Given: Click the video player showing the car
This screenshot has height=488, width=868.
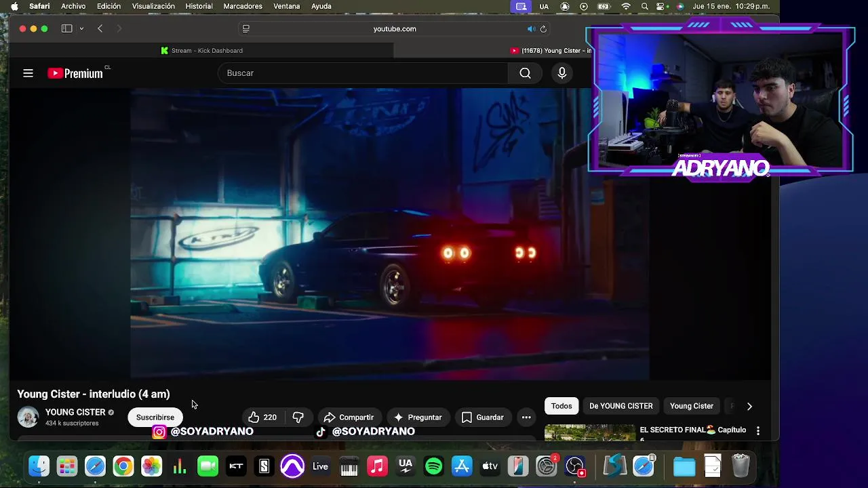Looking at the screenshot, I should point(390,234).
